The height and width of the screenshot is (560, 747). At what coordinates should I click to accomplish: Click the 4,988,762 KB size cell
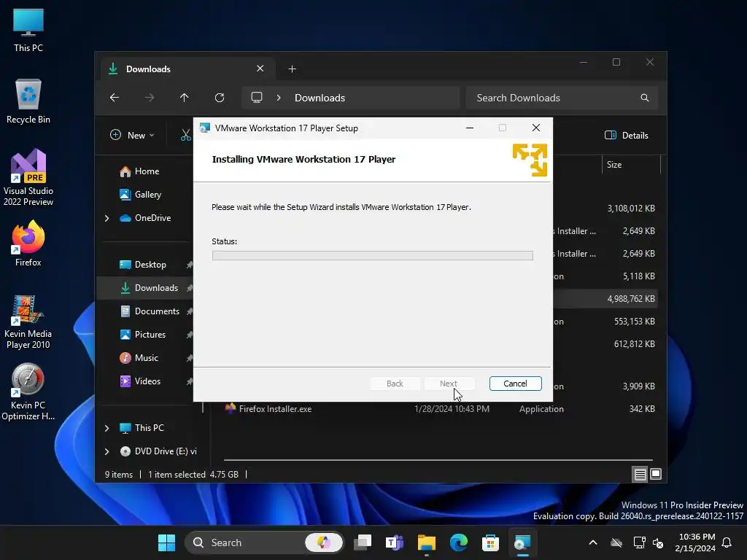(x=631, y=299)
